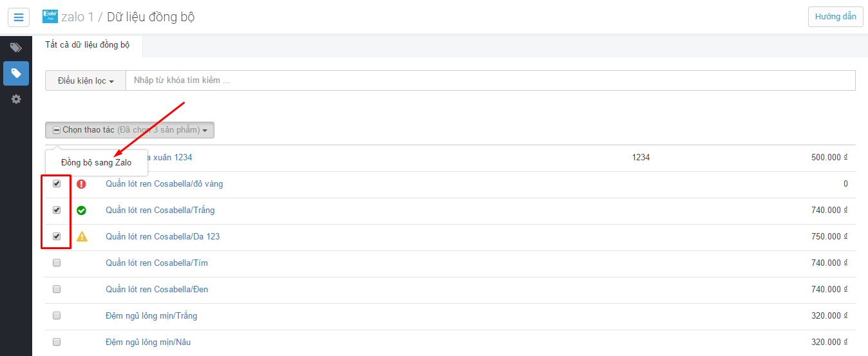868x356 pixels.
Task: Open the hamburger menu button
Action: [x=19, y=17]
